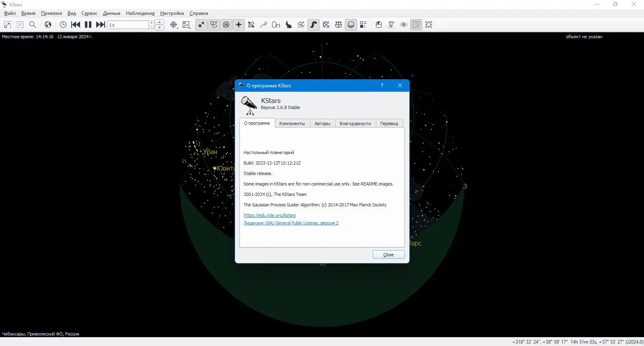Open the Наблюдения menu
The width and height of the screenshot is (644, 346).
point(140,13)
